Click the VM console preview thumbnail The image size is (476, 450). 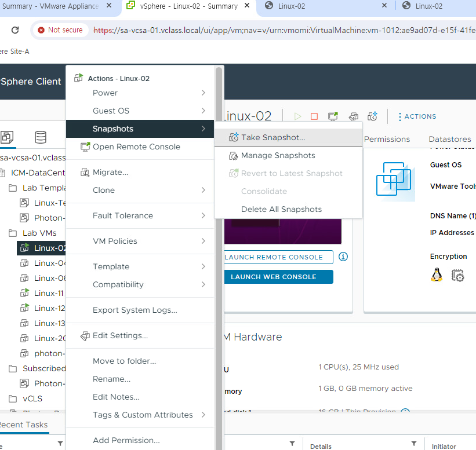[283, 231]
